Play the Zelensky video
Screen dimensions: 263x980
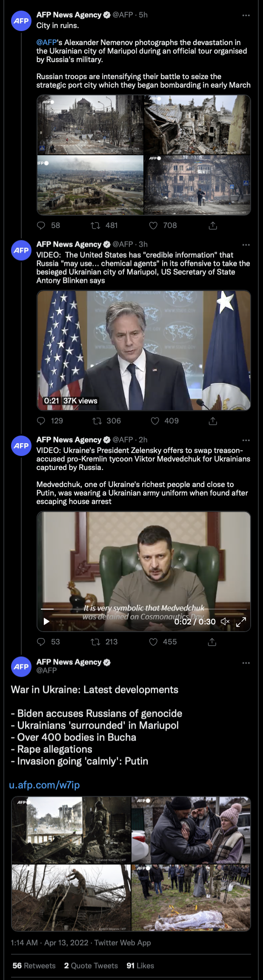coord(46,621)
